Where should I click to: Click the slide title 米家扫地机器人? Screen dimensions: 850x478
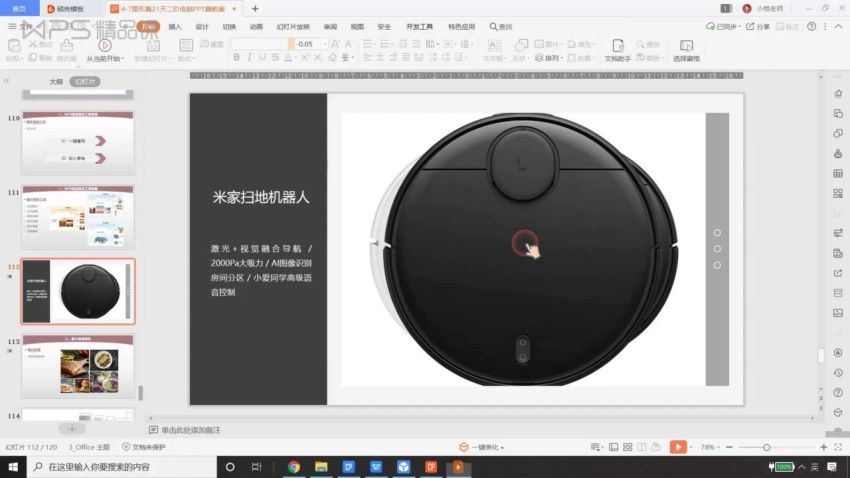coord(261,197)
